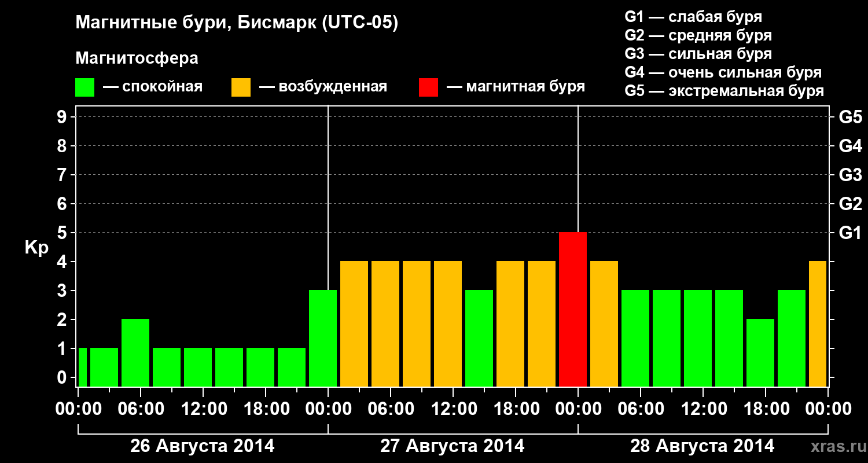Click the 'G4 — очень сильная буря' legend line
Image resolution: width=868 pixels, height=463 pixels.
(723, 72)
